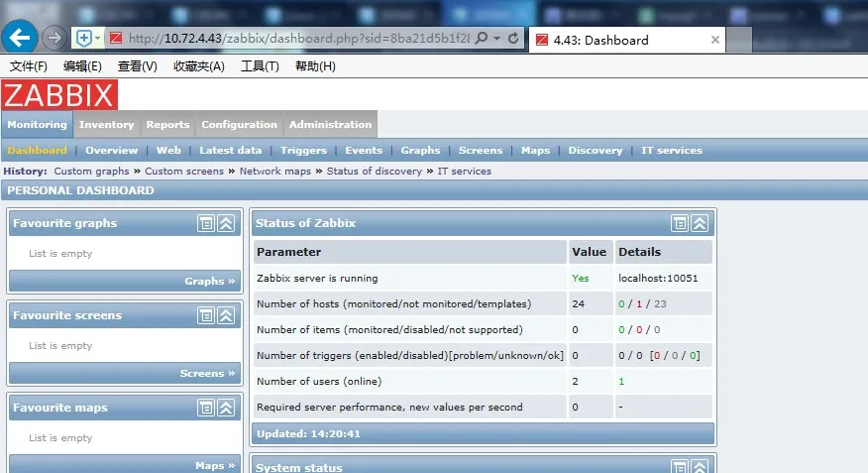The height and width of the screenshot is (473, 868).
Task: Open the Web submenu item
Action: click(x=168, y=150)
